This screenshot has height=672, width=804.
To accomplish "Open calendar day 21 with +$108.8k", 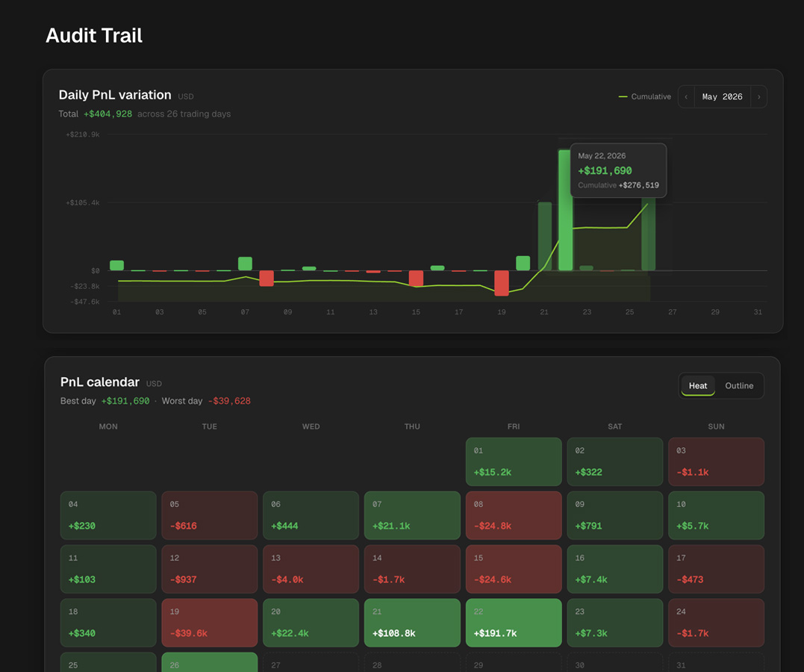I will 412,623.
